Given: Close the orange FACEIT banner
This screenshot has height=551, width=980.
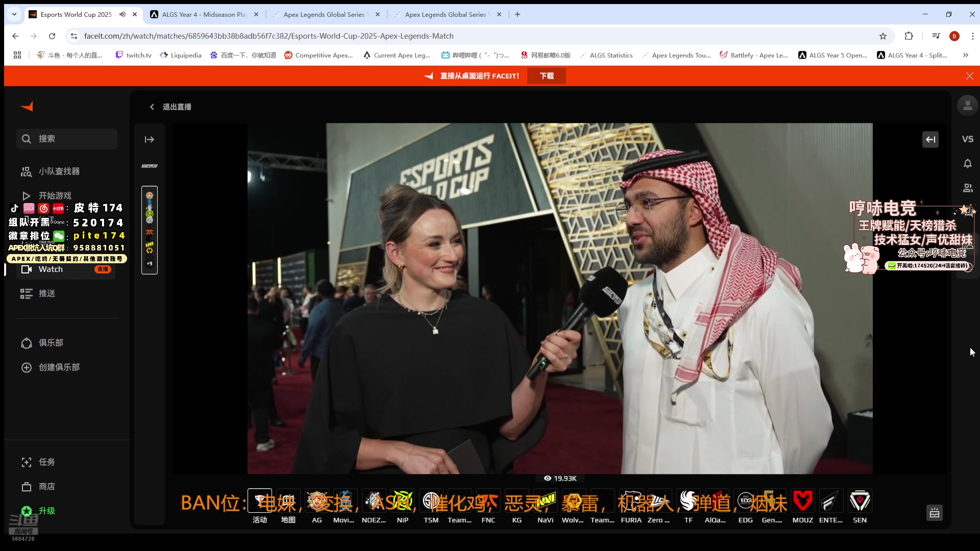Looking at the screenshot, I should coord(970,76).
